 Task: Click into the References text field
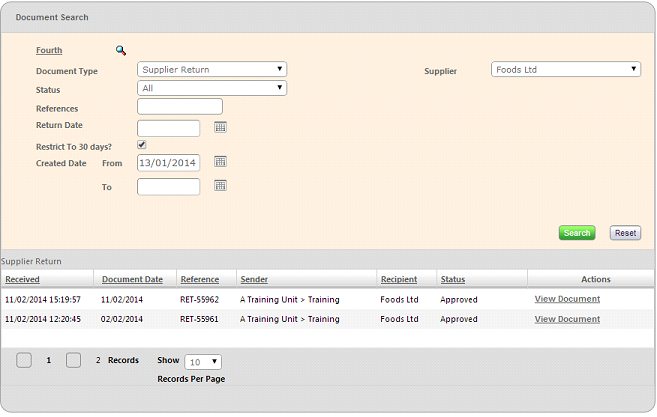pyautogui.click(x=179, y=107)
